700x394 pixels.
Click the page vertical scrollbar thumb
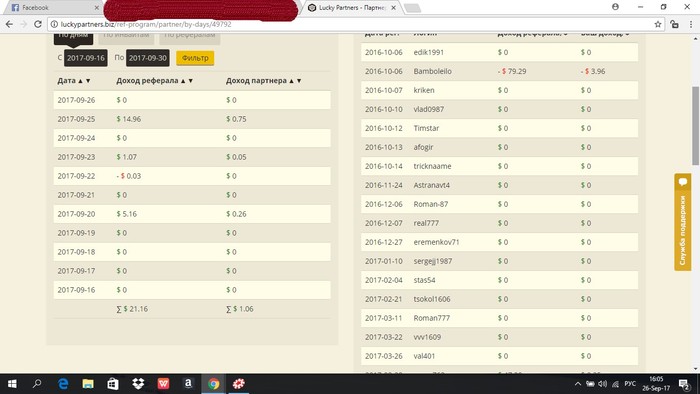point(695,126)
